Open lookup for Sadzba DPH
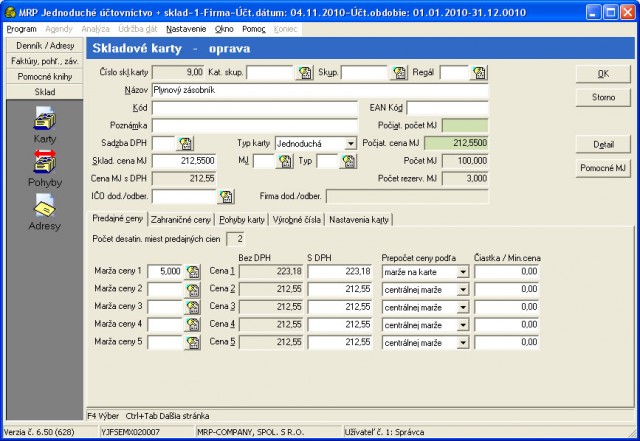This screenshot has width=640, height=441. 186,143
